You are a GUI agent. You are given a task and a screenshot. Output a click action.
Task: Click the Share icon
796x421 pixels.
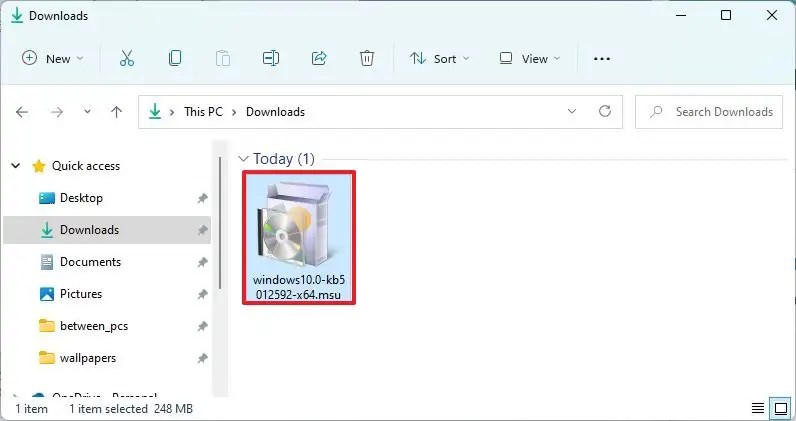pyautogui.click(x=319, y=58)
